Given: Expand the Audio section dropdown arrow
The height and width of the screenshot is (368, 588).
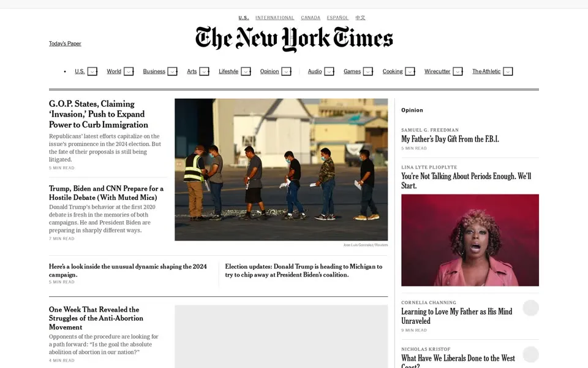Looking at the screenshot, I should (x=329, y=71).
